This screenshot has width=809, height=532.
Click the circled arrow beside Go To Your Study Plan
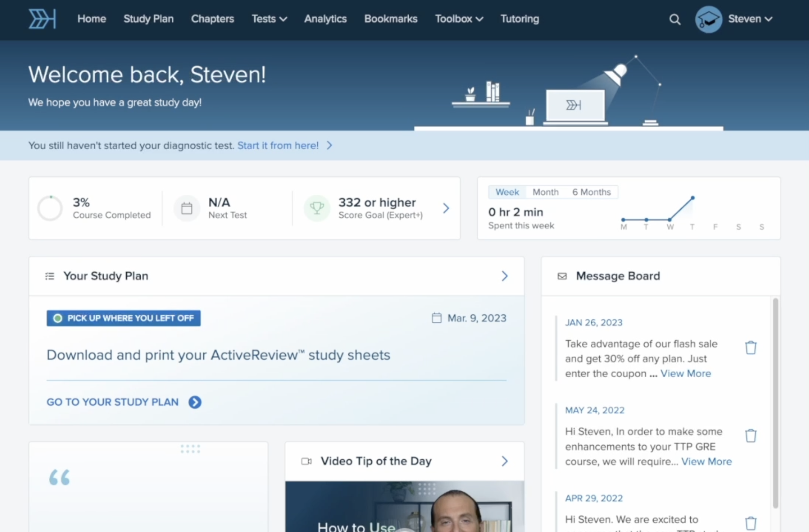[195, 402]
